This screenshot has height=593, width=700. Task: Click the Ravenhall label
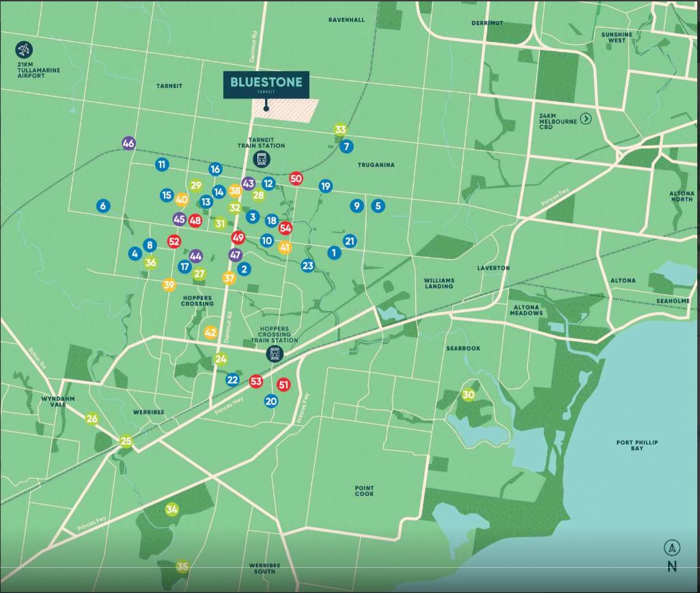(x=346, y=20)
